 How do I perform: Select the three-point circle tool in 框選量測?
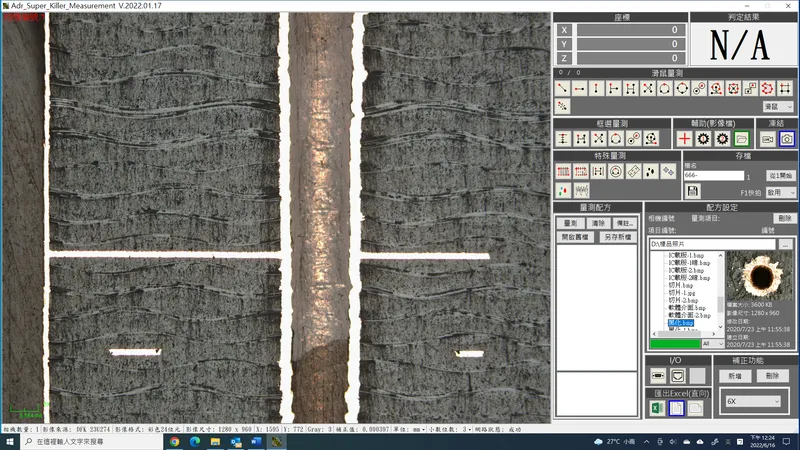[616, 138]
